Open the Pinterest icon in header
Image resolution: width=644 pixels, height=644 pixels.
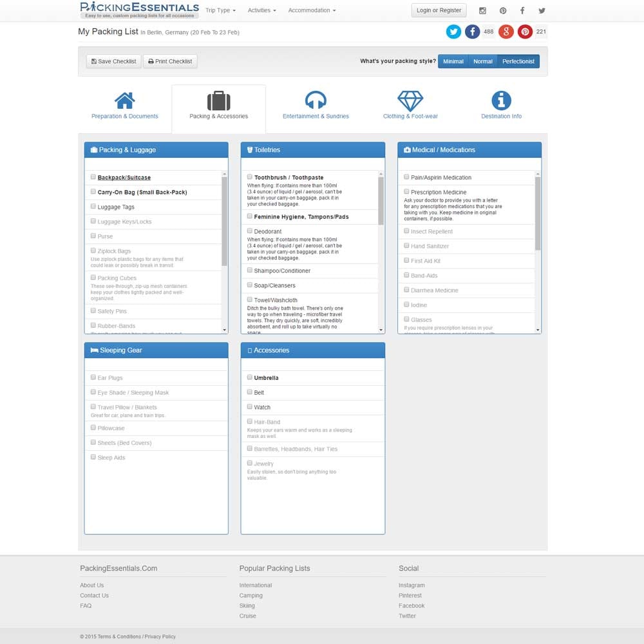[x=503, y=11]
